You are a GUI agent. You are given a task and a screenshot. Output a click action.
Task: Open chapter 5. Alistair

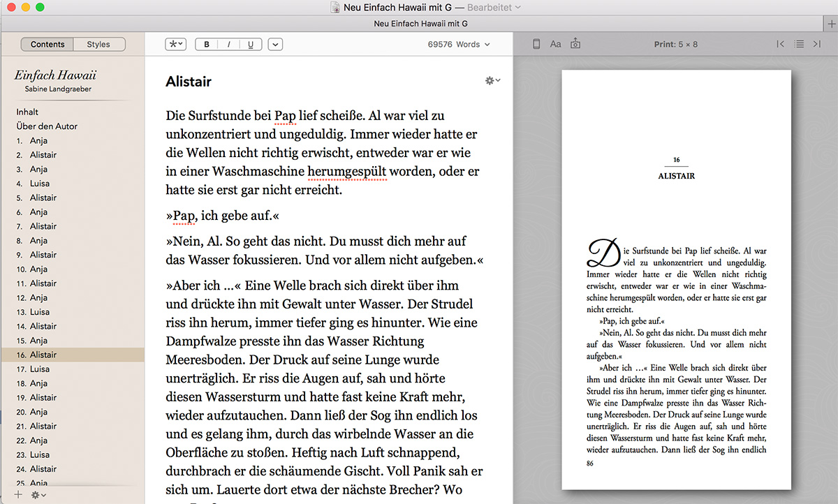(x=72, y=198)
